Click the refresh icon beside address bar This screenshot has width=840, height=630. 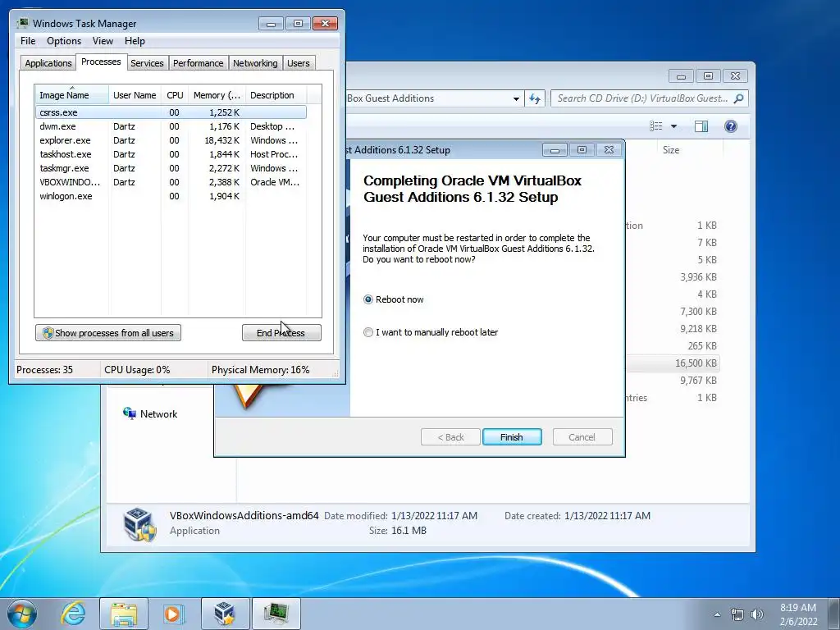[535, 98]
